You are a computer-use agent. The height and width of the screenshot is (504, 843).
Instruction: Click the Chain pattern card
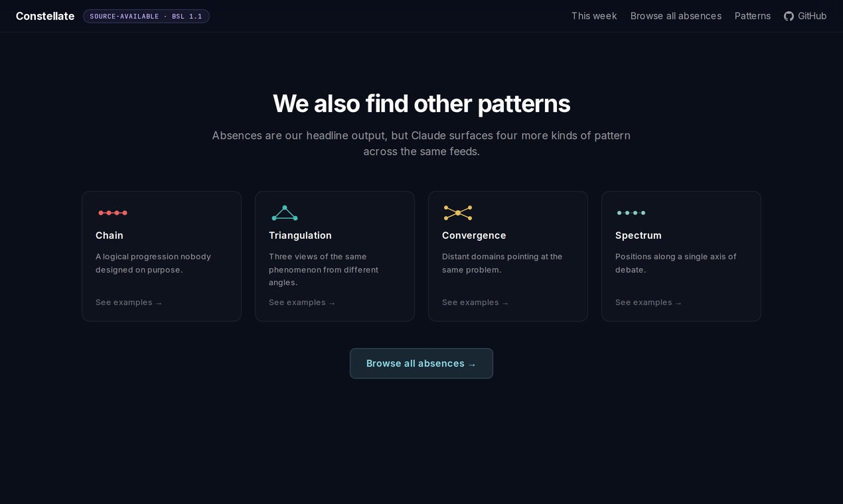(x=161, y=257)
